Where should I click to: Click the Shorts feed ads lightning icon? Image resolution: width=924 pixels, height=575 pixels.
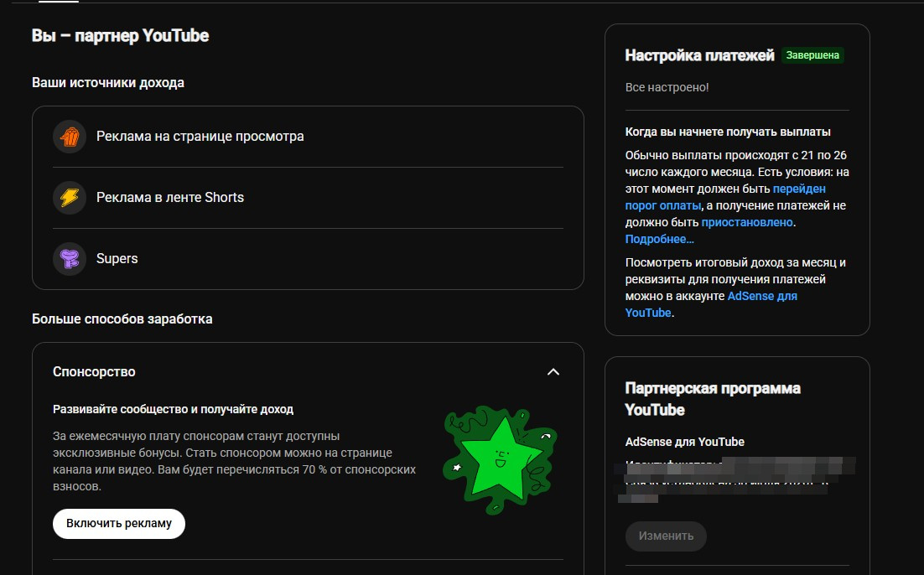click(x=70, y=197)
